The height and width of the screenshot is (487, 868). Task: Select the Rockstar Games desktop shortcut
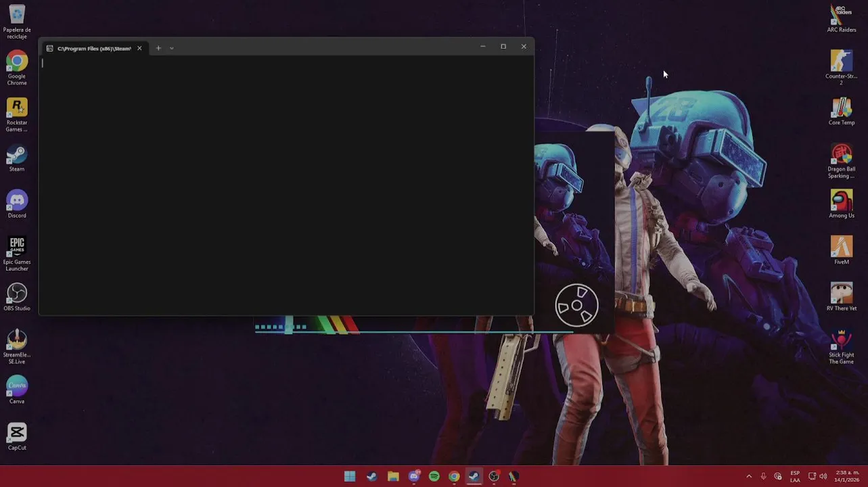coord(17,115)
